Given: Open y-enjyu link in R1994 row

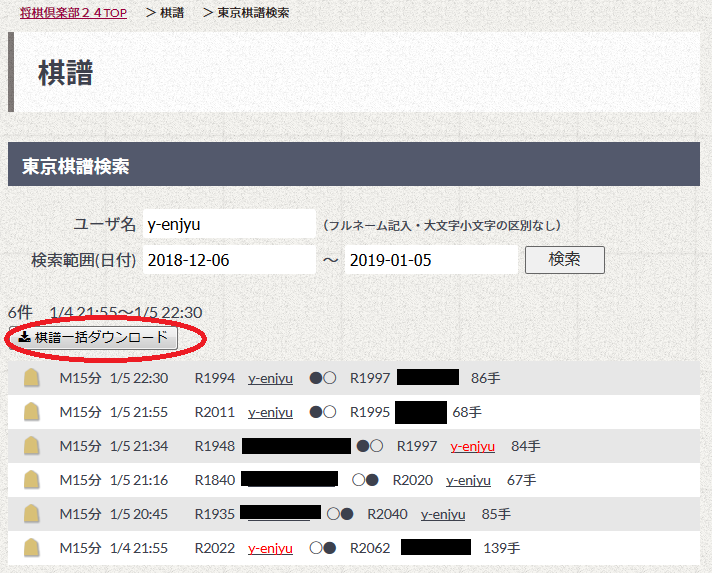Looking at the screenshot, I should (x=270, y=378).
